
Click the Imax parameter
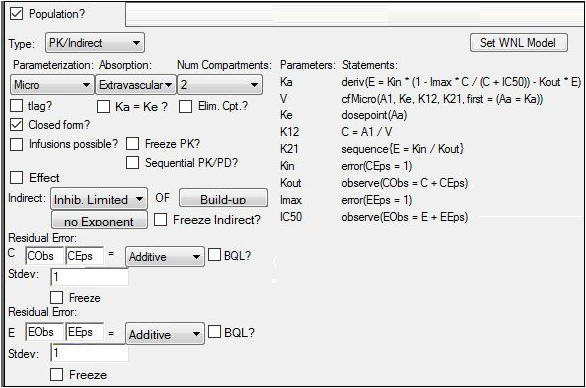292,200
